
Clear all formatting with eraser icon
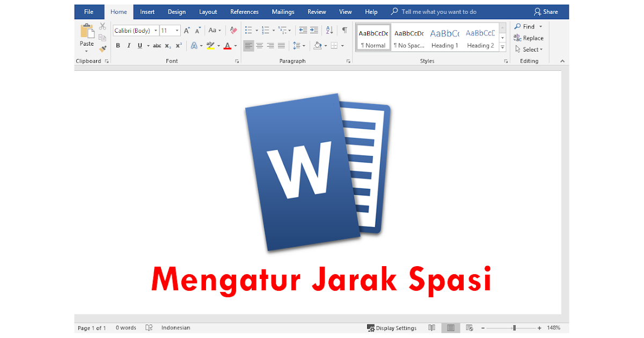tap(233, 31)
